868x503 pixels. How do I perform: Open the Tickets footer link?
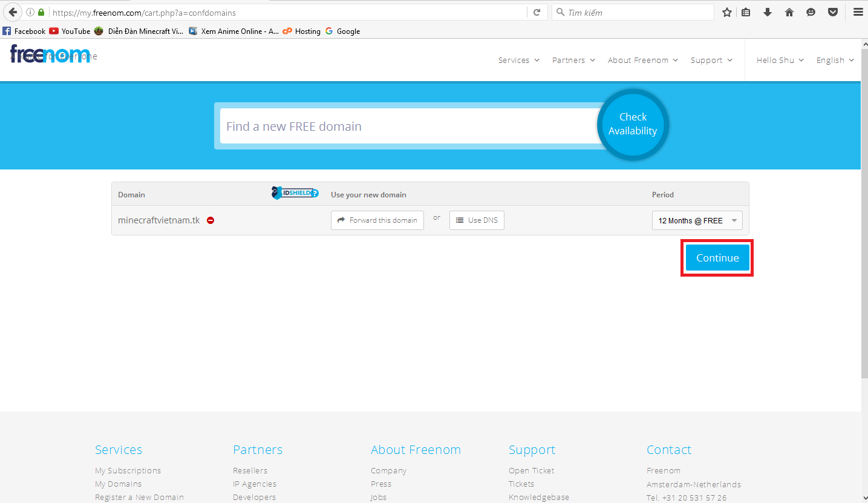click(x=521, y=484)
